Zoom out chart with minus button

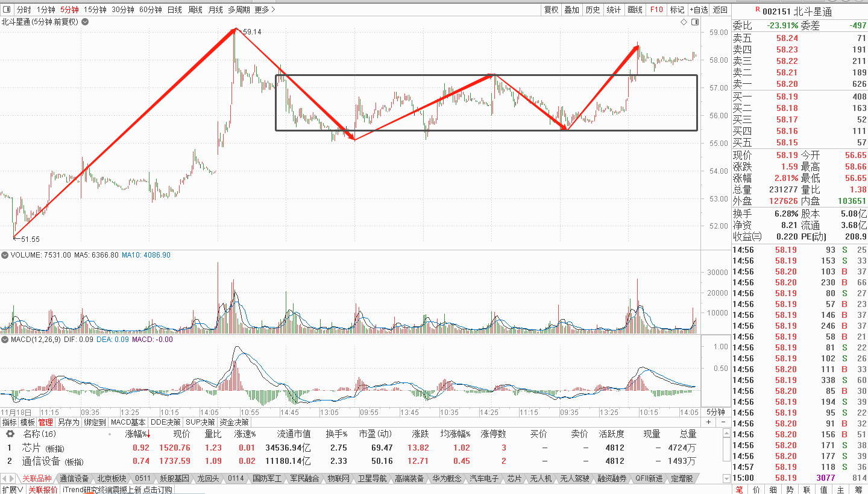(723, 422)
